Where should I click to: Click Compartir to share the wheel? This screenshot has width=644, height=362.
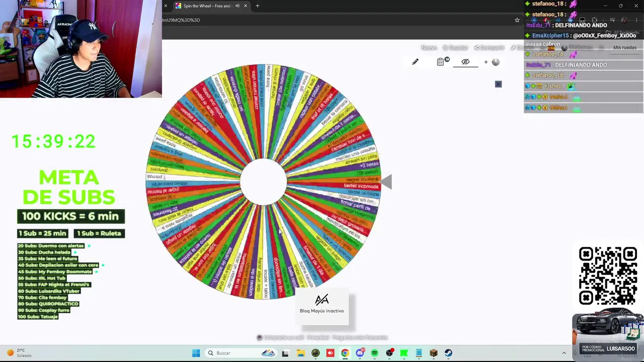[x=489, y=48]
